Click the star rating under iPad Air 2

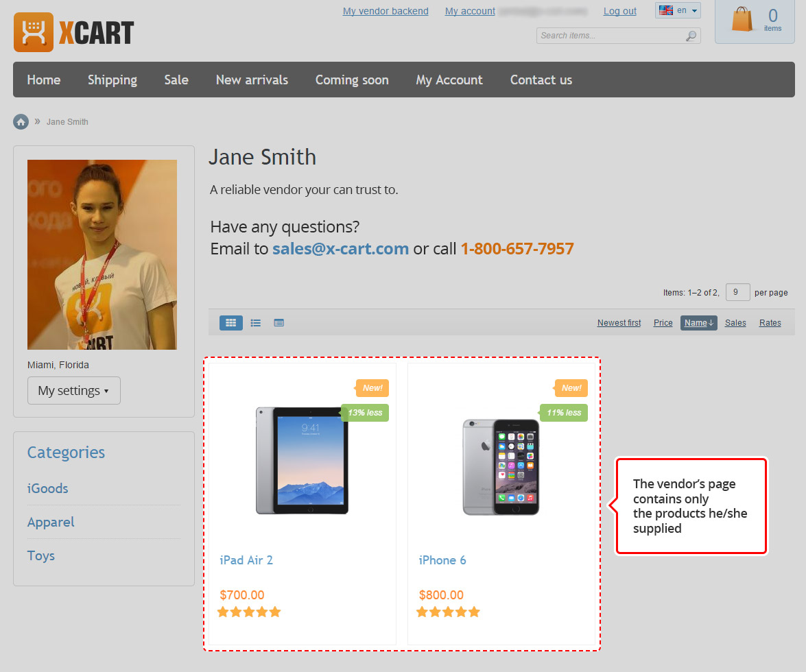point(249,612)
